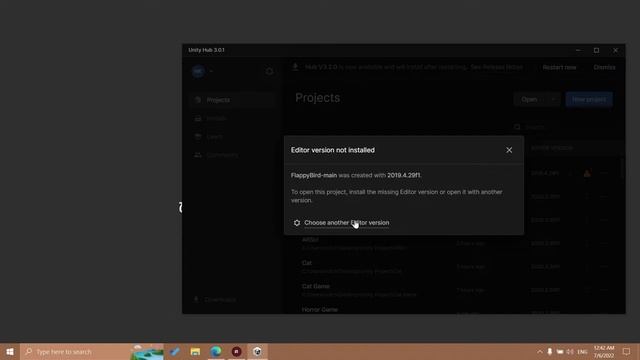Open the volume tray icon

pyautogui.click(x=570, y=351)
